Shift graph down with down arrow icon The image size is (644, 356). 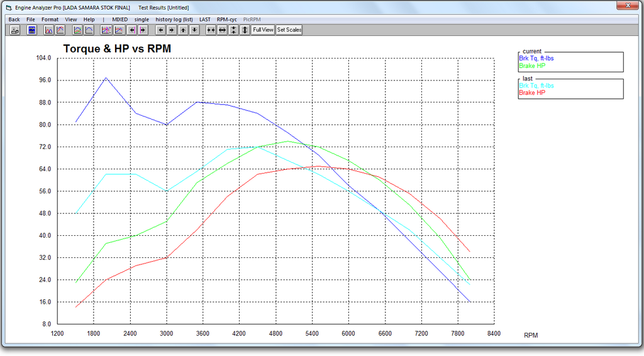[194, 30]
